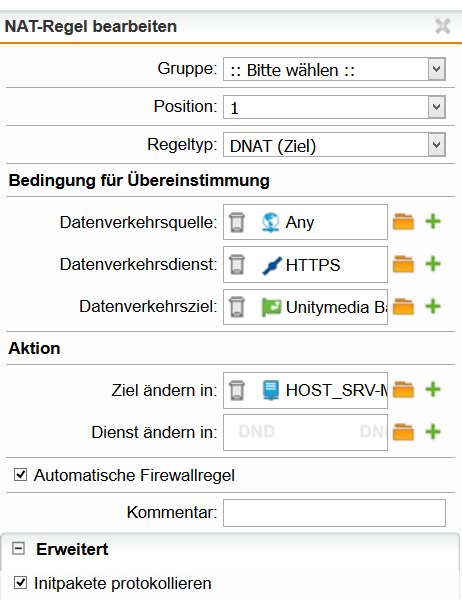Viewport: 462px width, 600px height.
Task: Toggle Automatische Firewallregel checkbox
Action: [20, 475]
